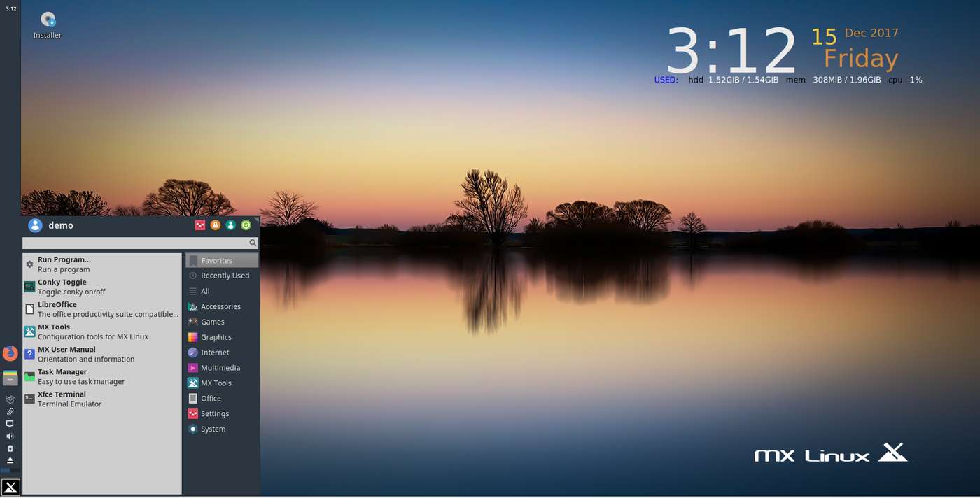Click the workspace pager in the panel

coord(10,471)
